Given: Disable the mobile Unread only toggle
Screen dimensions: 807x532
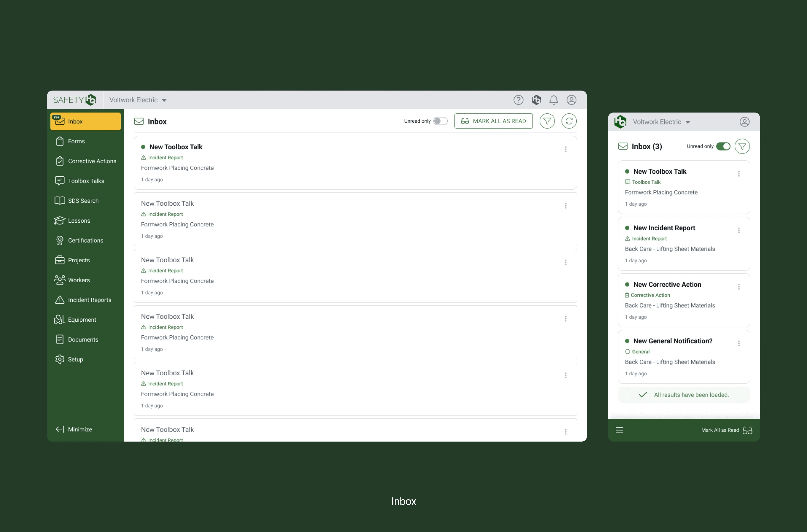Looking at the screenshot, I should point(723,146).
